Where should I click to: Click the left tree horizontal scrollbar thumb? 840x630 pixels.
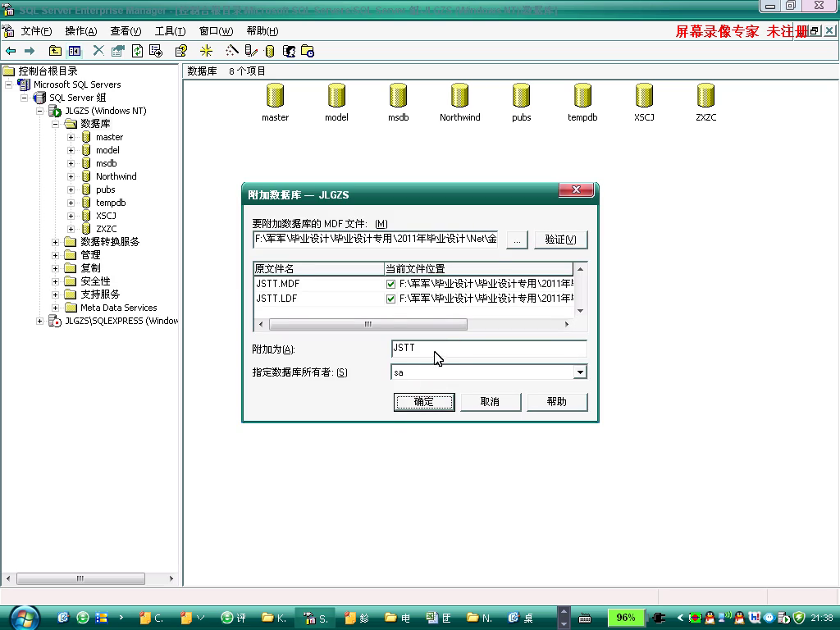pos(80,578)
